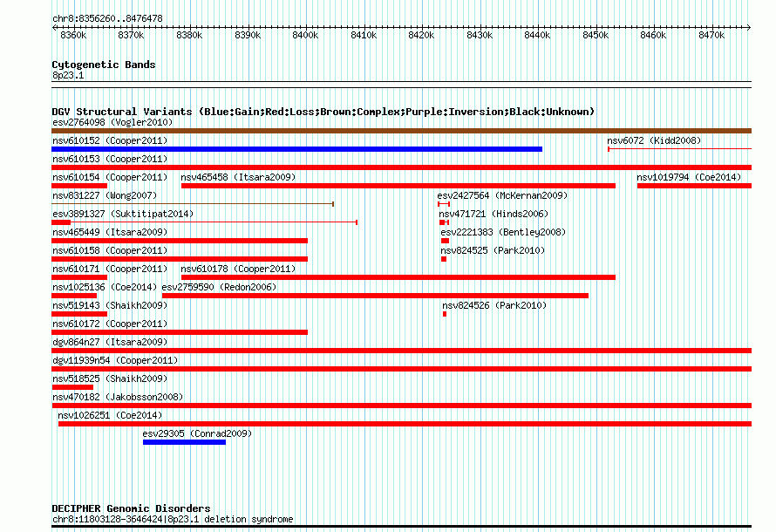
Task: Click the nsv6072 (Kidd2008) label
Action: 654,140
